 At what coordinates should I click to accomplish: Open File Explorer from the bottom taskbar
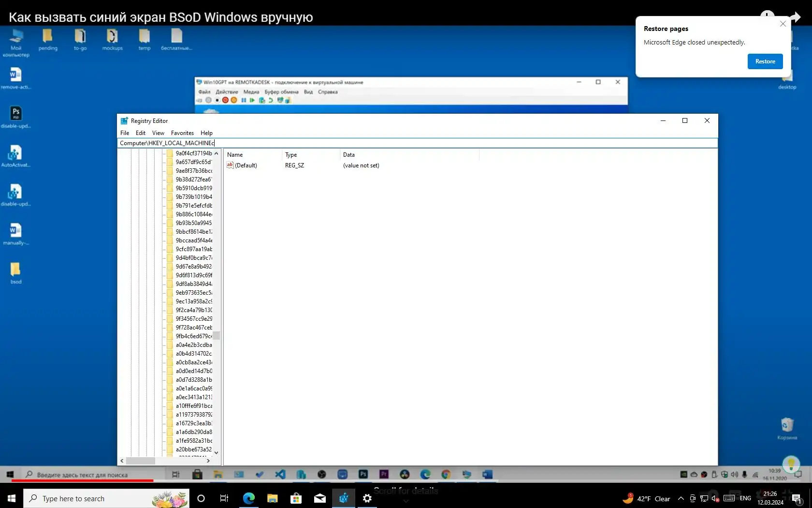coord(273,498)
